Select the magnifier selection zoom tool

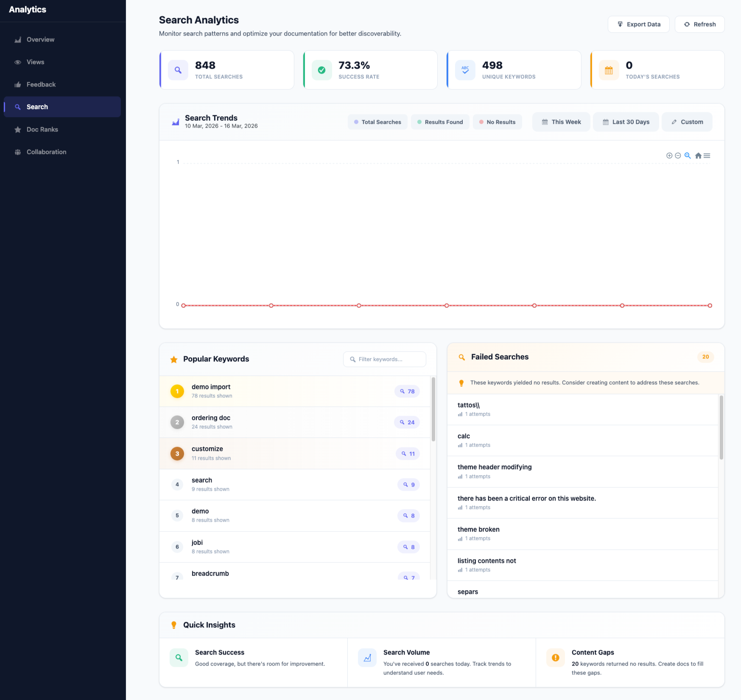coord(688,156)
